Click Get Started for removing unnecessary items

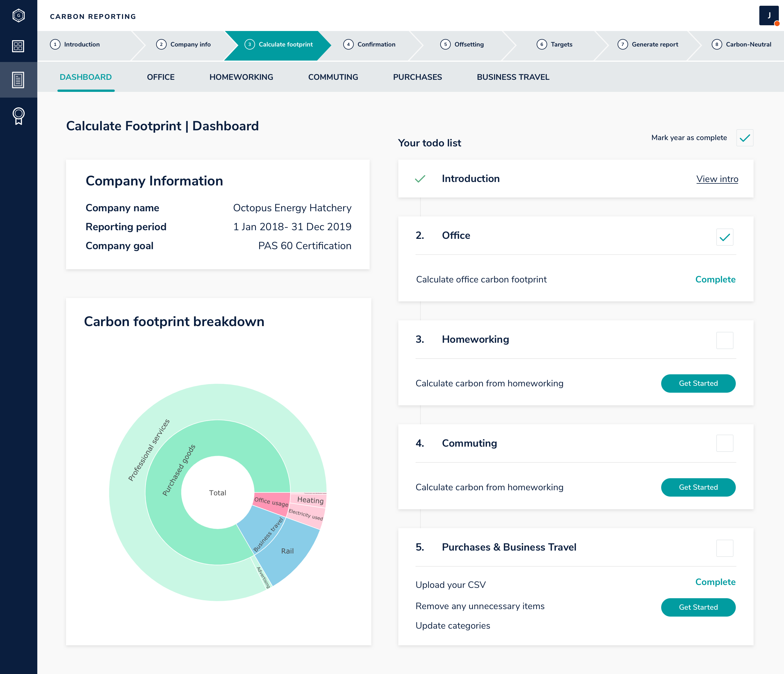click(x=698, y=607)
